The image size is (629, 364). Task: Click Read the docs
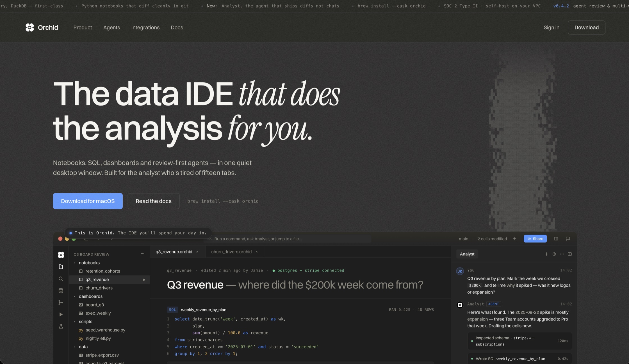click(x=154, y=201)
